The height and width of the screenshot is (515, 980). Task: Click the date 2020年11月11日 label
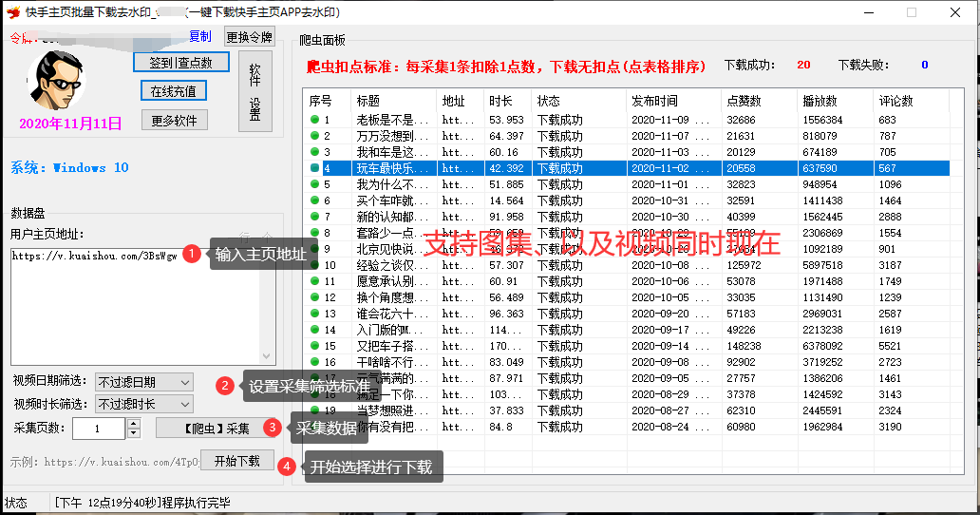[x=70, y=124]
